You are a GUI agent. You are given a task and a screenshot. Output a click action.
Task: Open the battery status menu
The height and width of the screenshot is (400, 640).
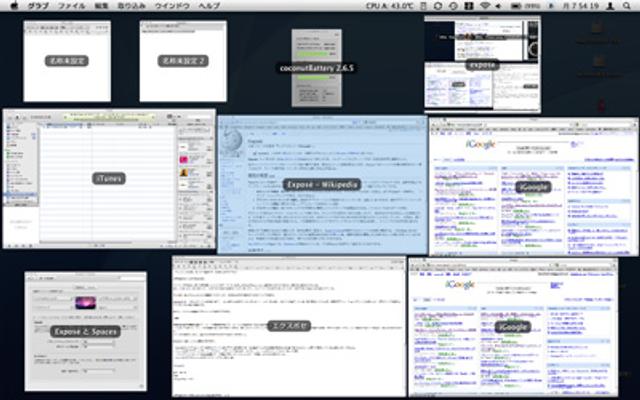tap(525, 6)
